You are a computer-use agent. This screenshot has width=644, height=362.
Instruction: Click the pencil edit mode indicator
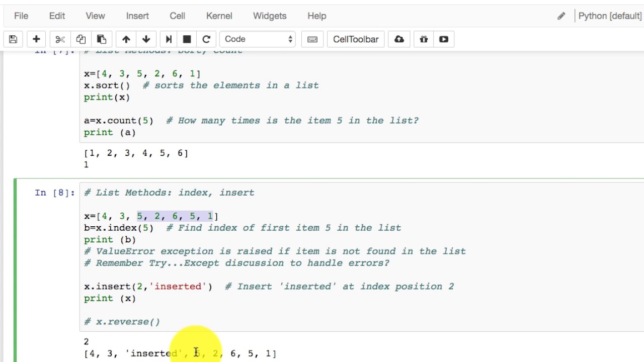561,16
